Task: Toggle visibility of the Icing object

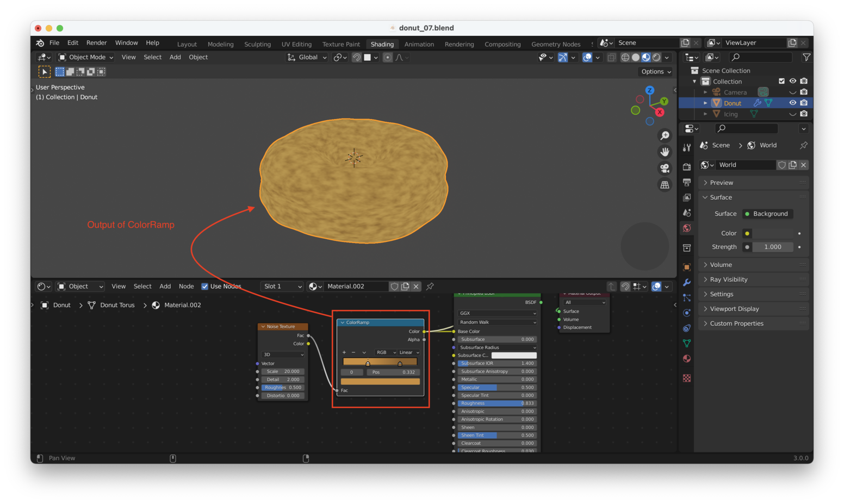Action: point(793,114)
